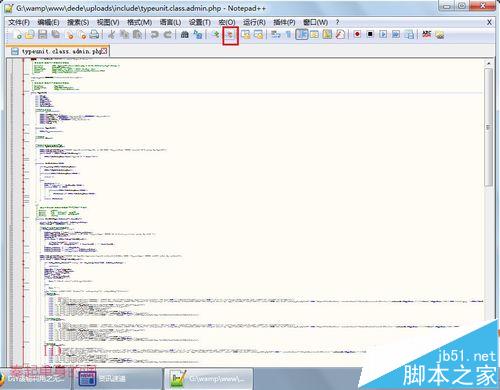Toggle word wrap toolbar button
500x390 pixels.
[x=275, y=34]
